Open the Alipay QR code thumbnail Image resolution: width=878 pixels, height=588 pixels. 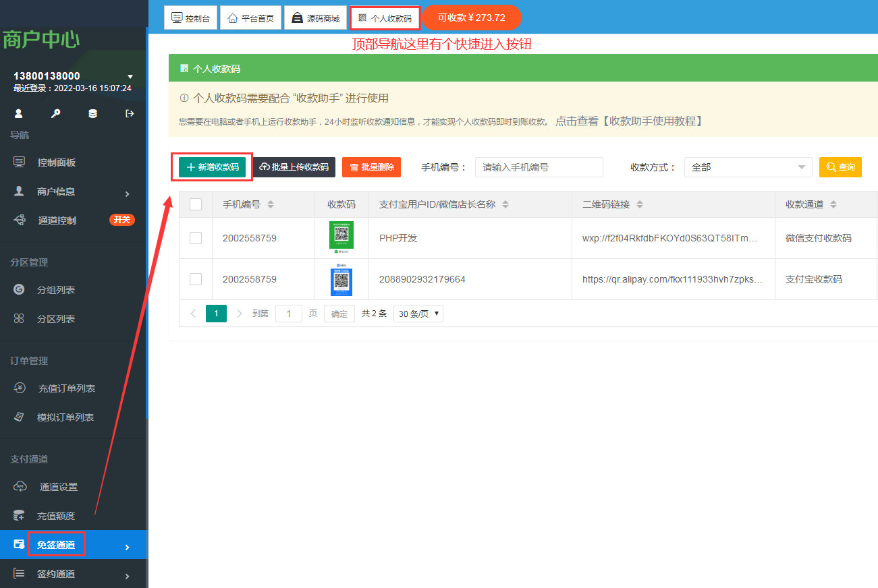click(341, 281)
